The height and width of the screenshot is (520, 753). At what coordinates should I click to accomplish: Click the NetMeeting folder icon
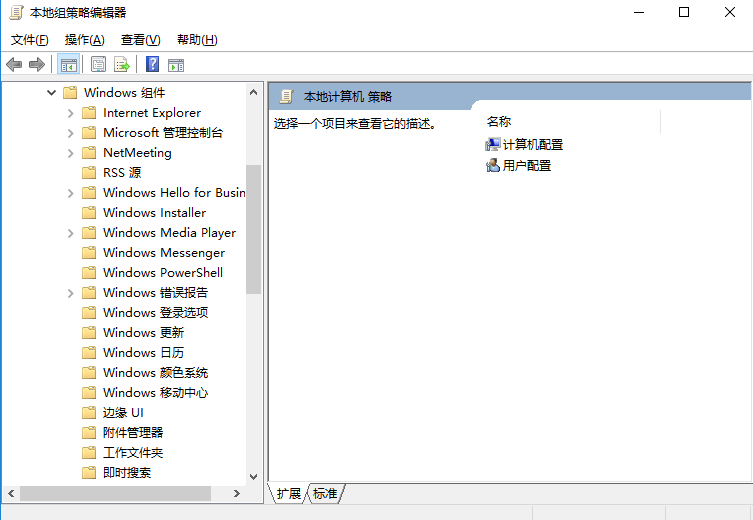89,153
